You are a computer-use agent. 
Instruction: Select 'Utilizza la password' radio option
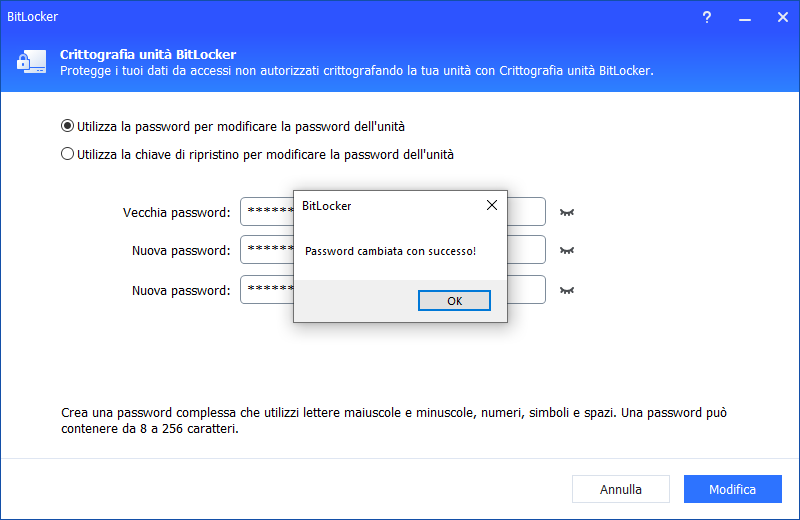[x=68, y=126]
